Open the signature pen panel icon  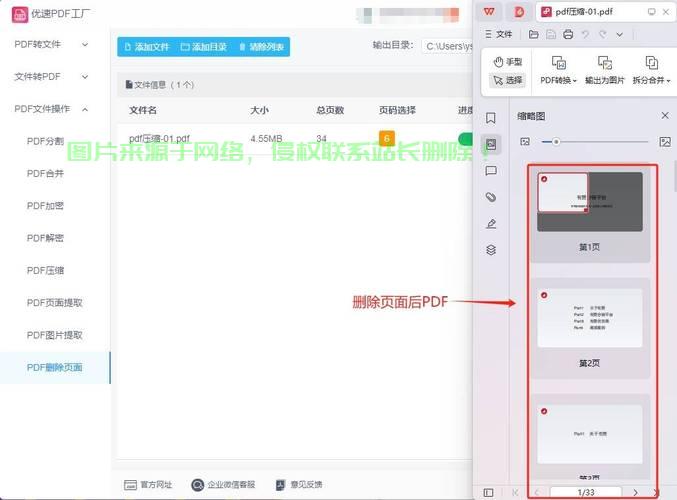tap(491, 224)
